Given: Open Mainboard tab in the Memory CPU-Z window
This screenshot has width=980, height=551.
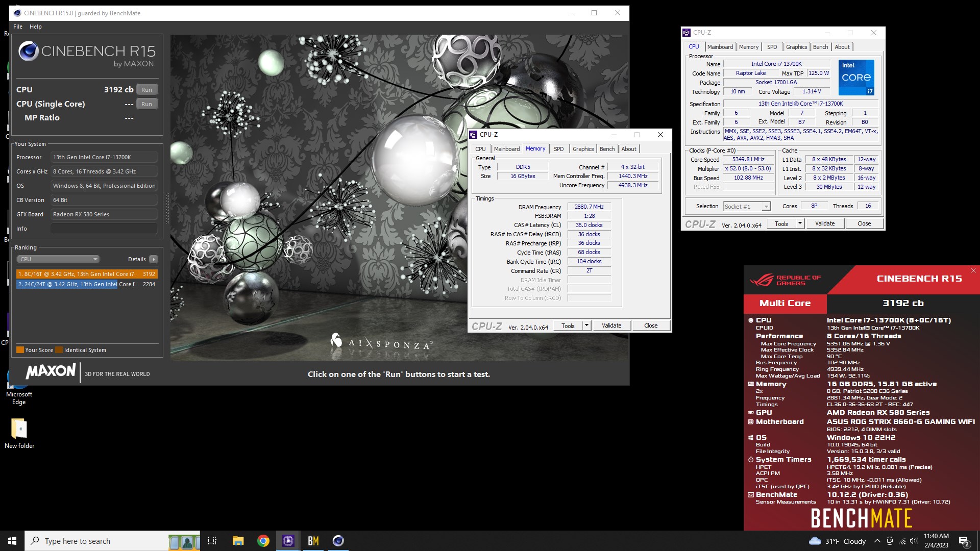Looking at the screenshot, I should point(506,149).
